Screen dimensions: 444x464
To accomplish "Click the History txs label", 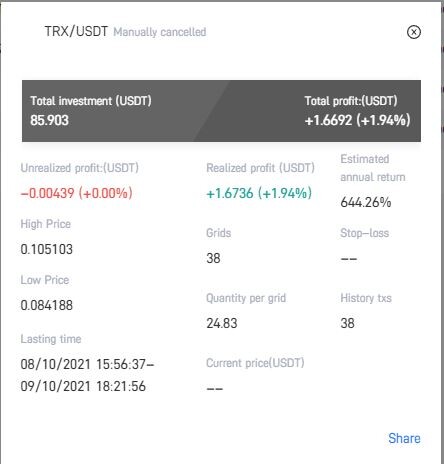I will (366, 298).
